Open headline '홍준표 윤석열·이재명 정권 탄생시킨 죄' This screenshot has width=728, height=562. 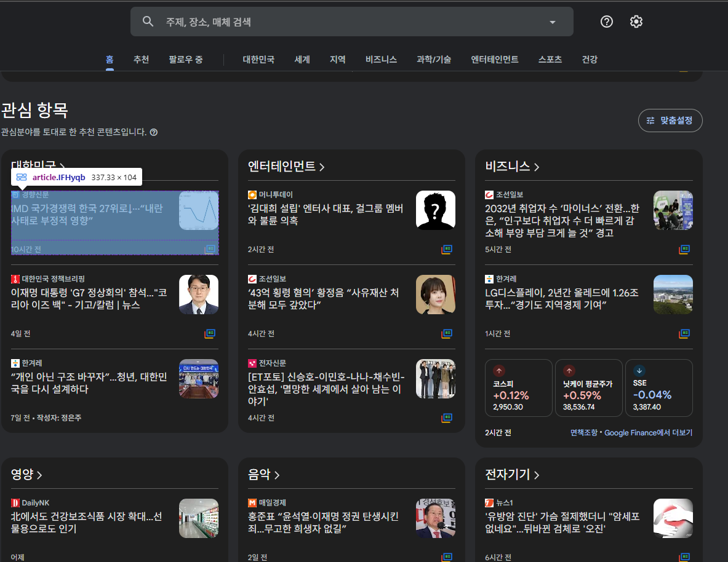pyautogui.click(x=323, y=523)
